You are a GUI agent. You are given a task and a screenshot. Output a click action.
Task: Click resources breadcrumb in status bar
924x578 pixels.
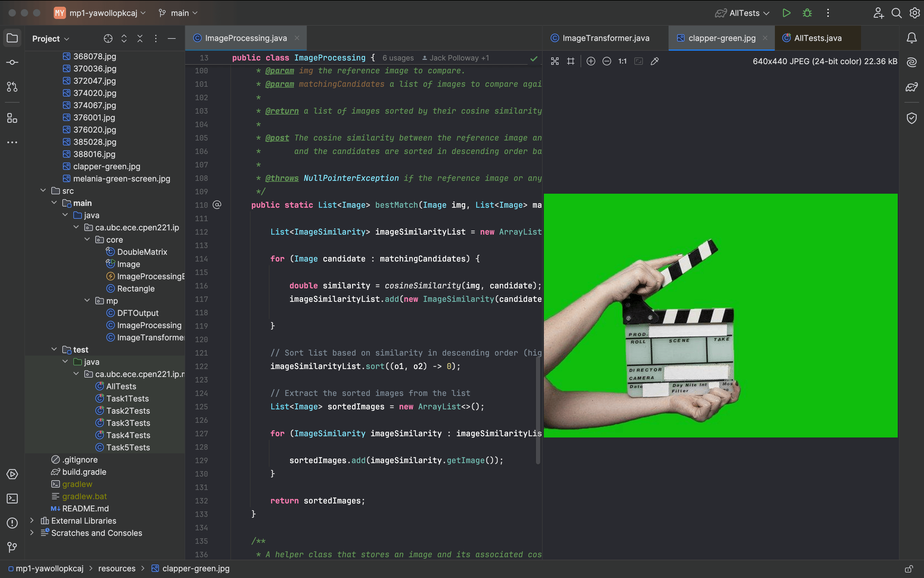(x=117, y=569)
